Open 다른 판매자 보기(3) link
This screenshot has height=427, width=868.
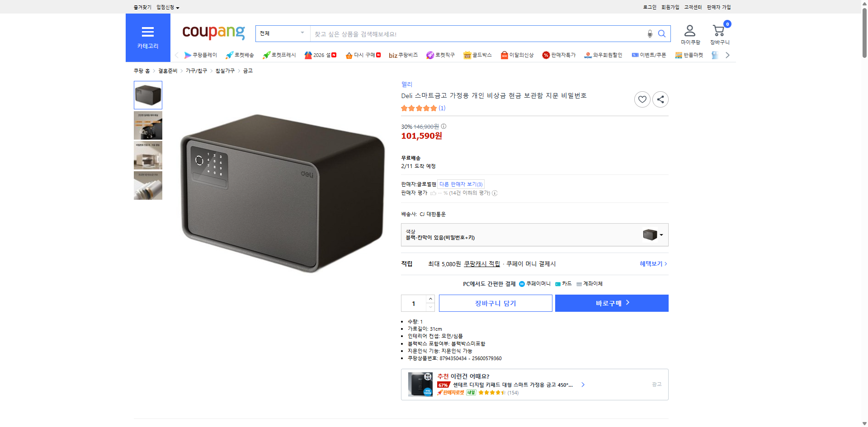(x=461, y=184)
